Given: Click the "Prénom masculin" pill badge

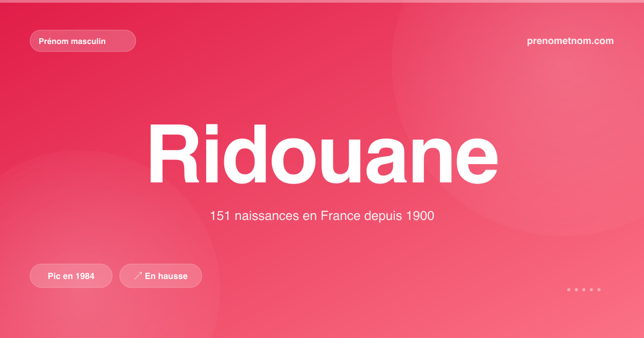Looking at the screenshot, I should tap(83, 41).
